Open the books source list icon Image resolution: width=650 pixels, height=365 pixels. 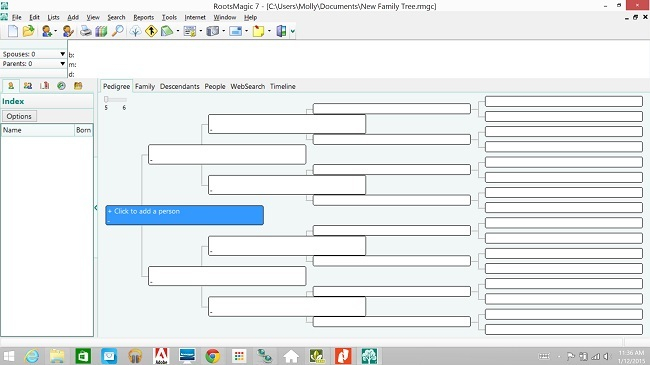tap(101, 31)
